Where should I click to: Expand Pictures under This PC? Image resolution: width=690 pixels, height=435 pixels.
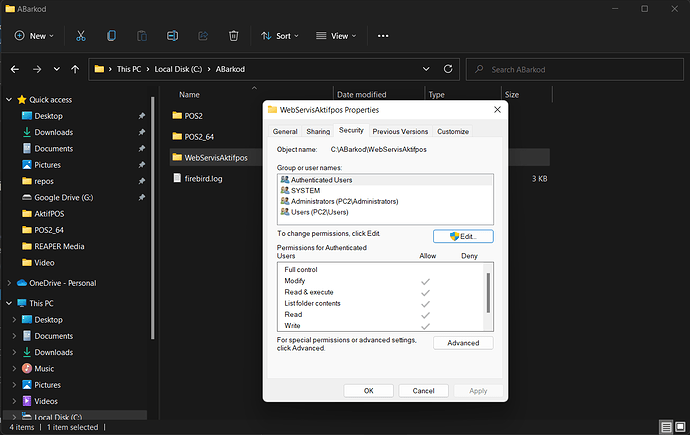[x=14, y=385]
